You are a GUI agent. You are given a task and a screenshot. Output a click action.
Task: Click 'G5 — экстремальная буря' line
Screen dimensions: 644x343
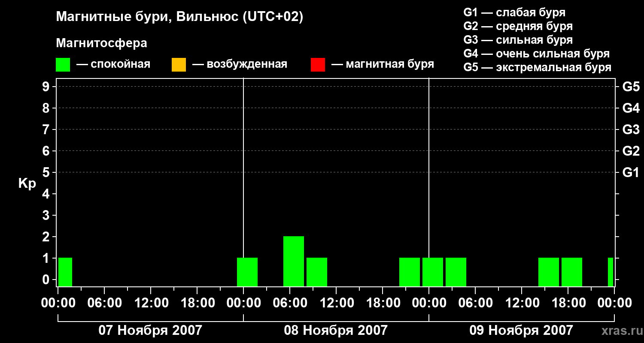(x=538, y=67)
